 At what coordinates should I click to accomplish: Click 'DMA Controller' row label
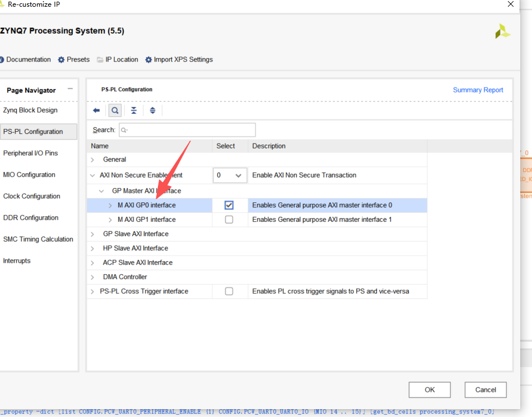tap(125, 277)
